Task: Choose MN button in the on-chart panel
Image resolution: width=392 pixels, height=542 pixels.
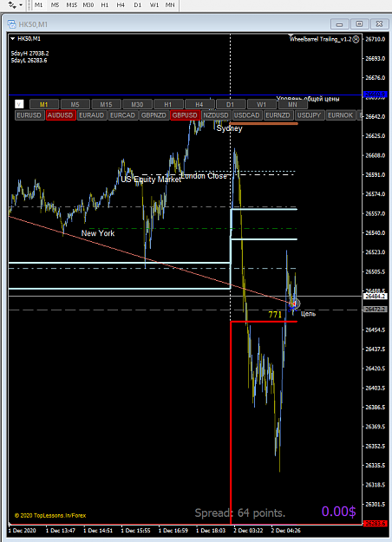Action: 292,104
